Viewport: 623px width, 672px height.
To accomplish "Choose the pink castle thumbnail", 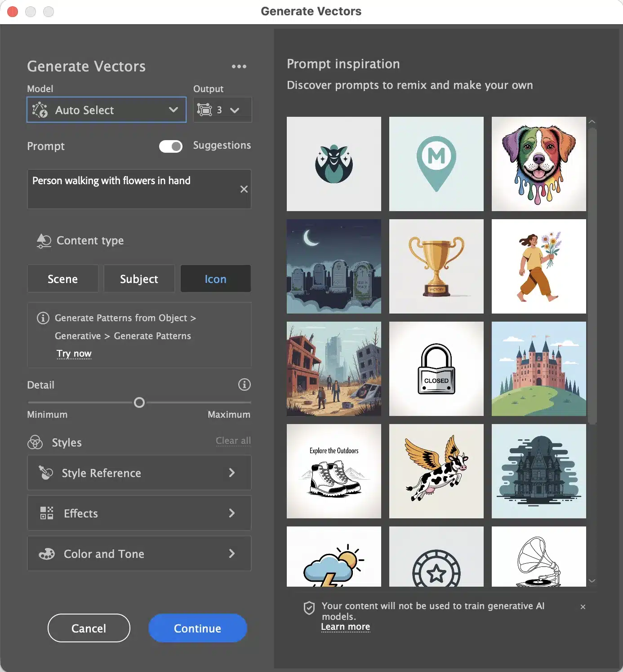I will click(539, 369).
